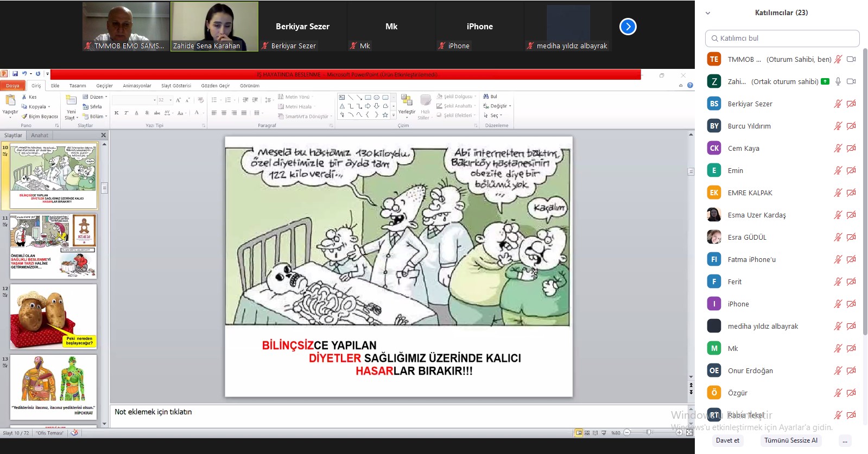868x454 pixels.
Task: Switch to Slide Sorter view in the status bar
Action: [x=587, y=433]
